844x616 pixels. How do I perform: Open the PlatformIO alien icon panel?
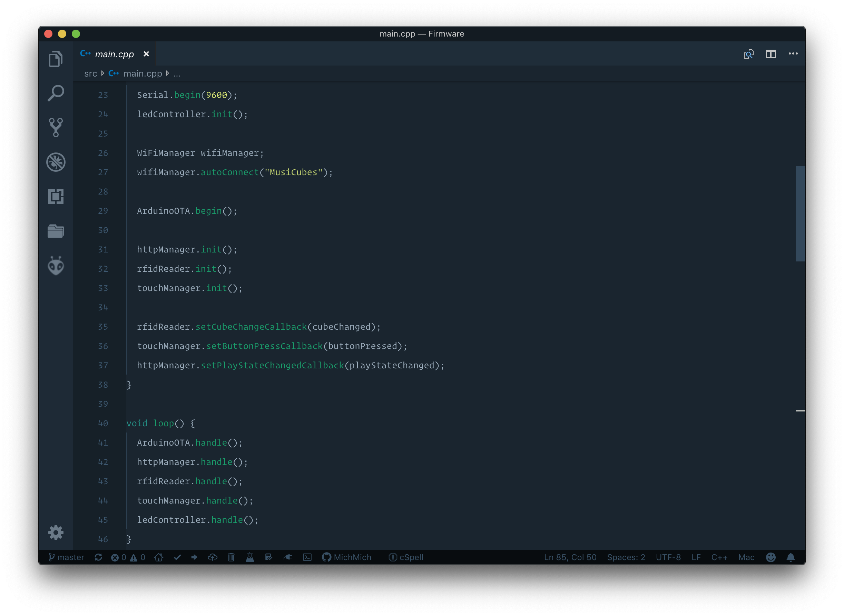tap(56, 266)
